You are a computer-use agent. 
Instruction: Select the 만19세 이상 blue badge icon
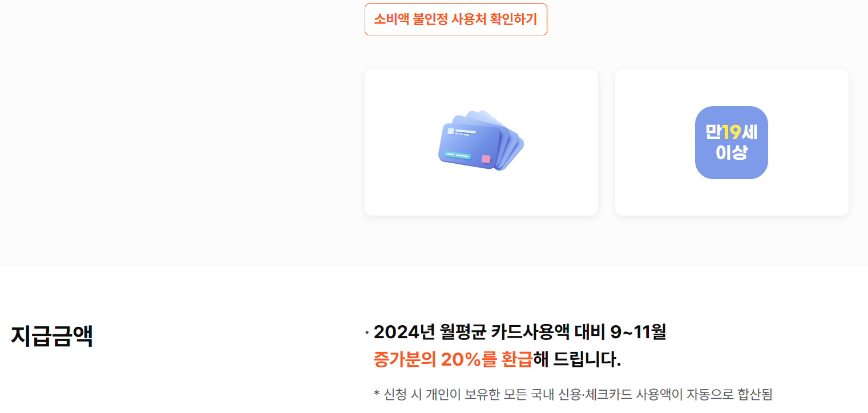(x=731, y=143)
